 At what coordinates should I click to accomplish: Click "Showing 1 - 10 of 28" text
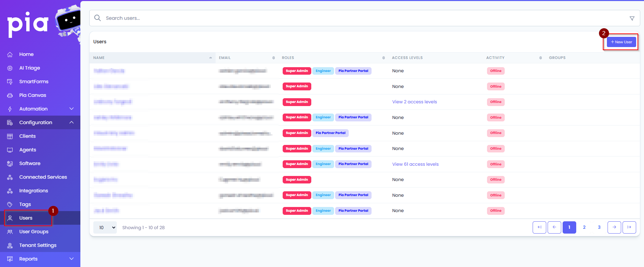[x=143, y=228]
